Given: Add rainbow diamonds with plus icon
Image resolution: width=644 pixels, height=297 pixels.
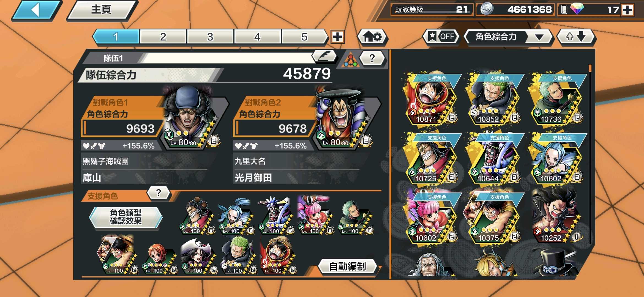Looking at the screenshot, I should click(x=627, y=10).
